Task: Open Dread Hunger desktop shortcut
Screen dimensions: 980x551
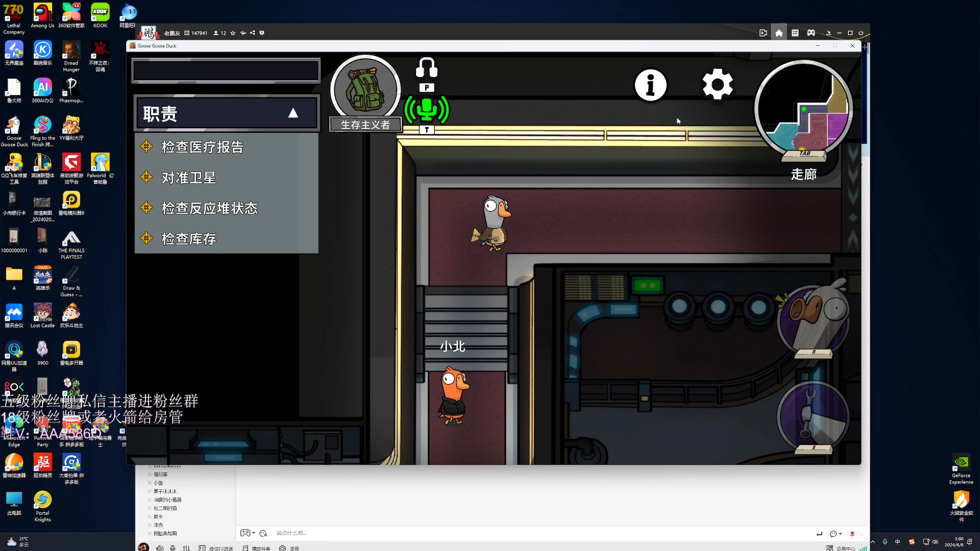Action: tap(71, 56)
